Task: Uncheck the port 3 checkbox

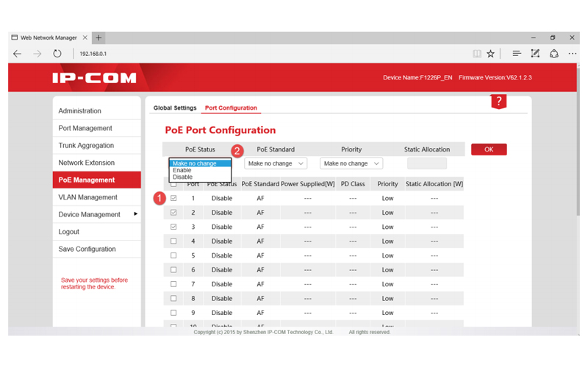Action: [173, 227]
